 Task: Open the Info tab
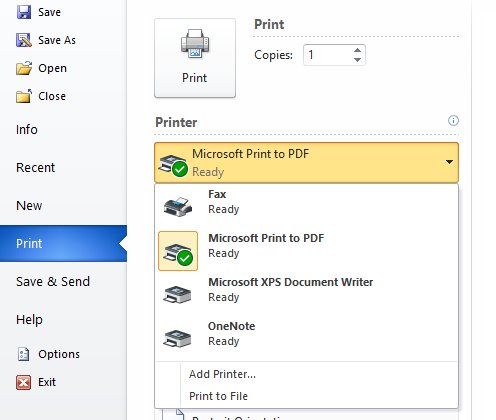click(x=63, y=130)
